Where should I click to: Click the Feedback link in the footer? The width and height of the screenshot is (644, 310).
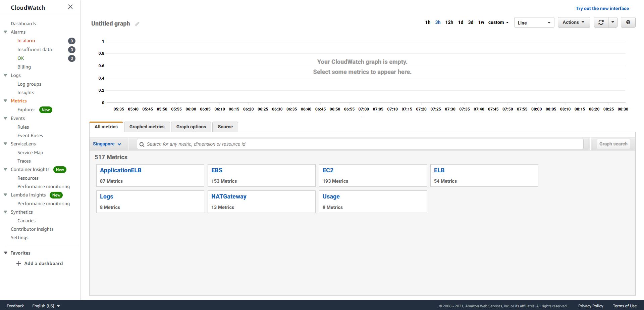click(x=15, y=306)
